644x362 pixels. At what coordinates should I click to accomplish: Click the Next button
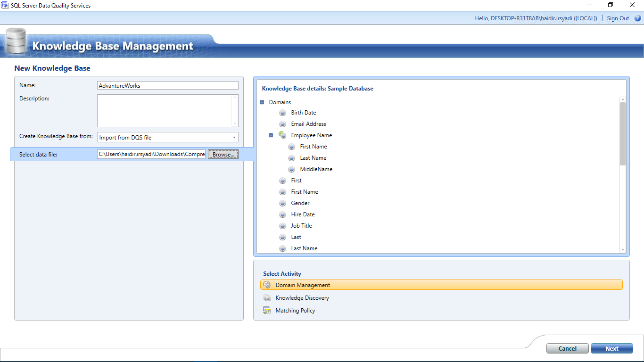coord(611,348)
